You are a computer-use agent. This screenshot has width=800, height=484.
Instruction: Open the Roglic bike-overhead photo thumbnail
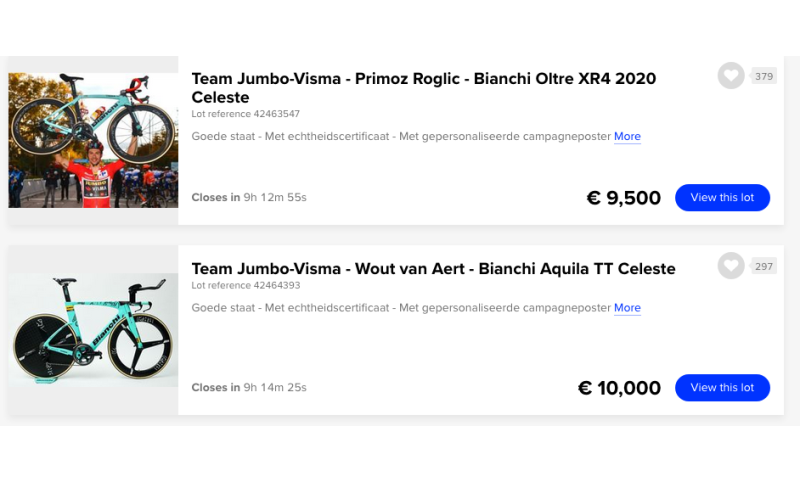93,140
